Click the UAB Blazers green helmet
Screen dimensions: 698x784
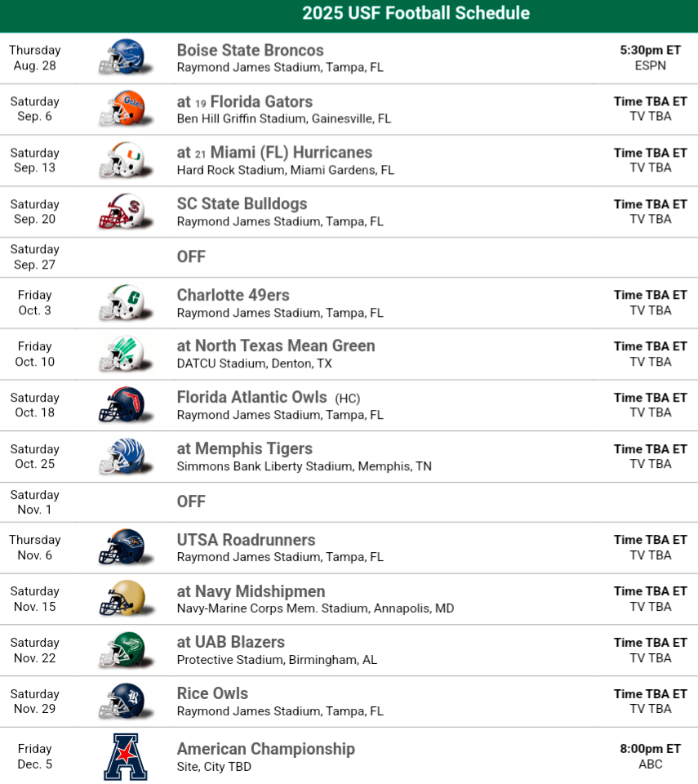(122, 650)
